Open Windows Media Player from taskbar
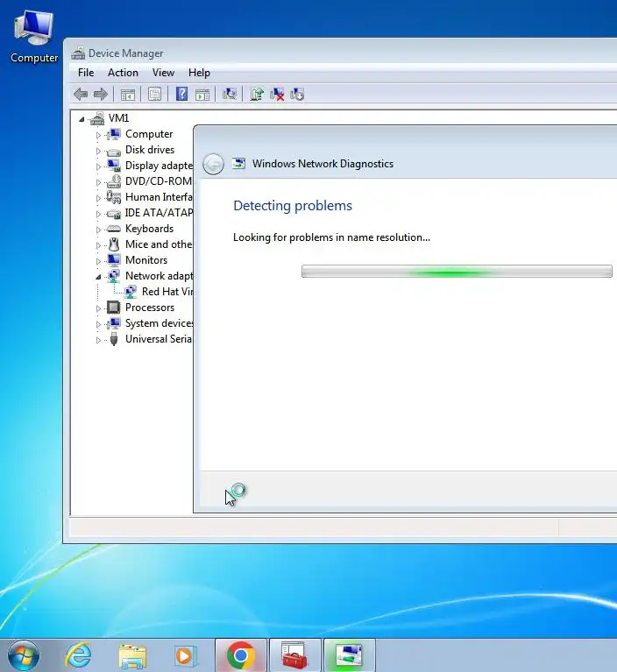The width and height of the screenshot is (617, 672). pyautogui.click(x=186, y=655)
